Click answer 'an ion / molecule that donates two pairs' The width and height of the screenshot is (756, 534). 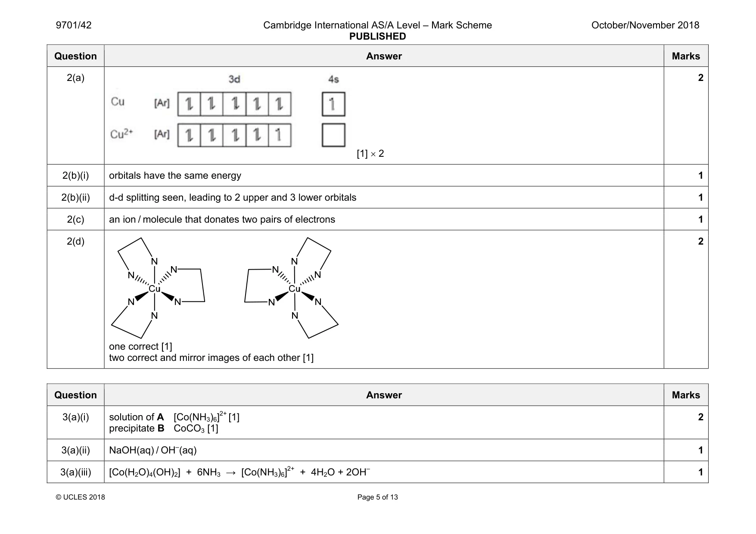222,220
